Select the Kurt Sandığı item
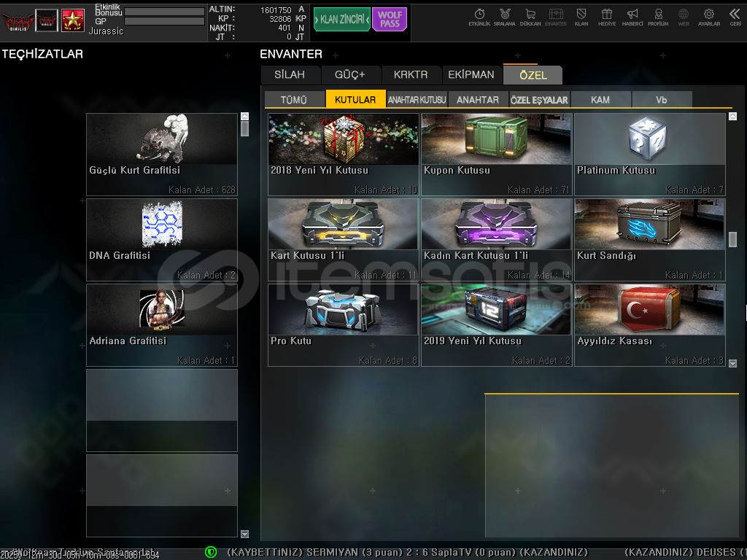Screen dimensions: 747x560 tap(650, 239)
